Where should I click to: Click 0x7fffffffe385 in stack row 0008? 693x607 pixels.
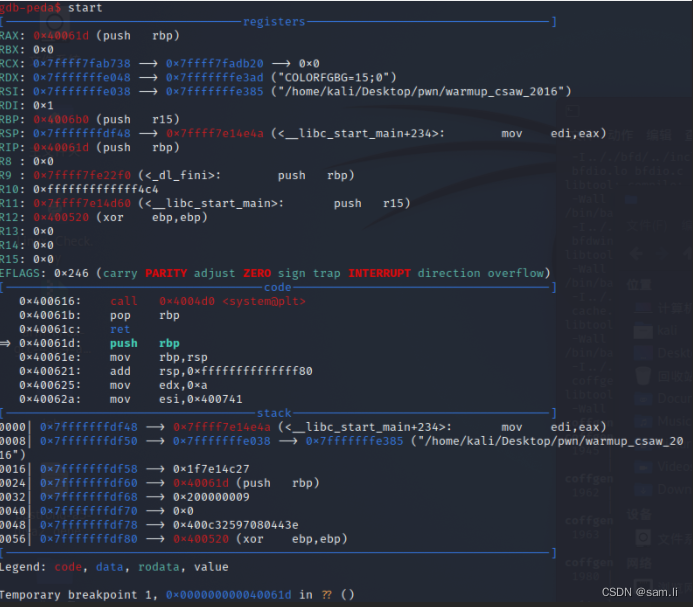pyautogui.click(x=354, y=441)
